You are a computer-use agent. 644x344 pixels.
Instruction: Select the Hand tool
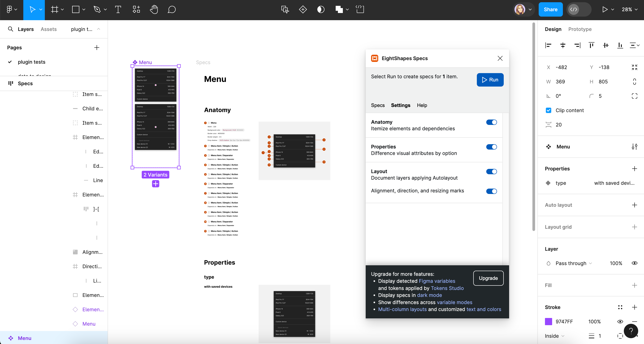154,9
